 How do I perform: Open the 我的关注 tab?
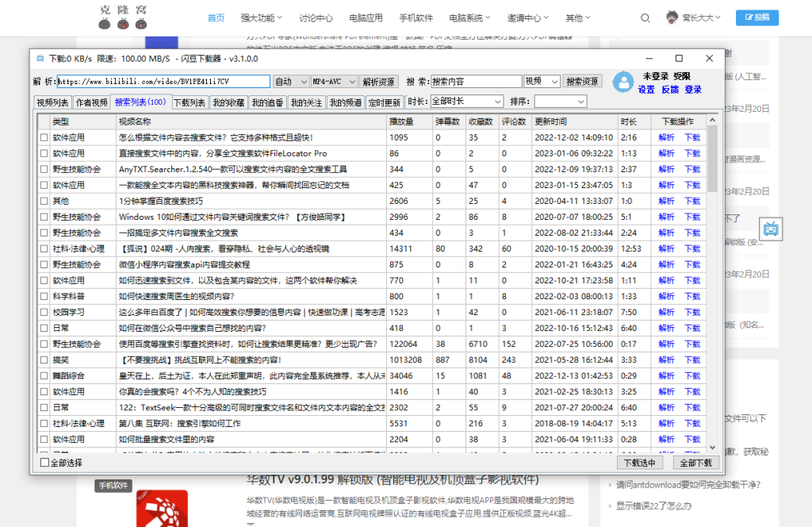coord(306,102)
